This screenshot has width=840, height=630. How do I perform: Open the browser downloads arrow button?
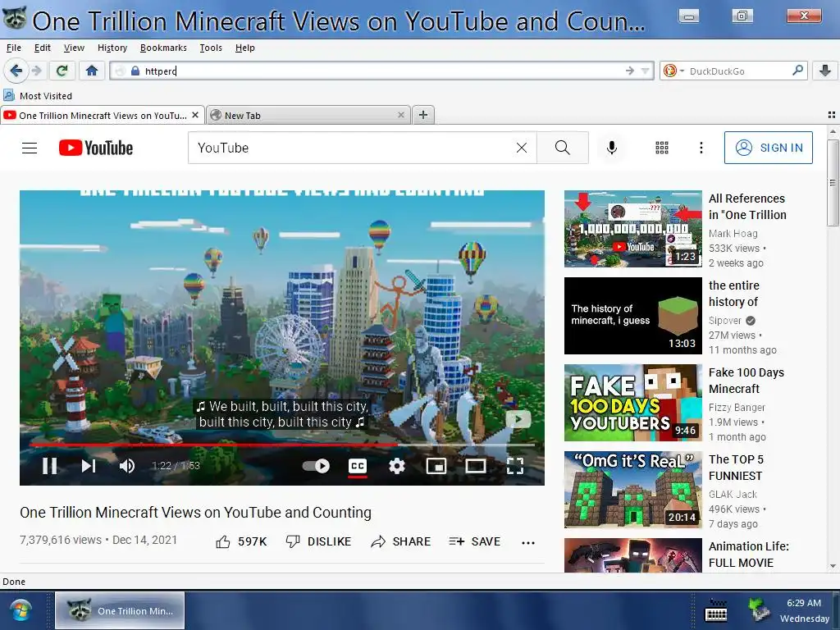click(x=825, y=71)
